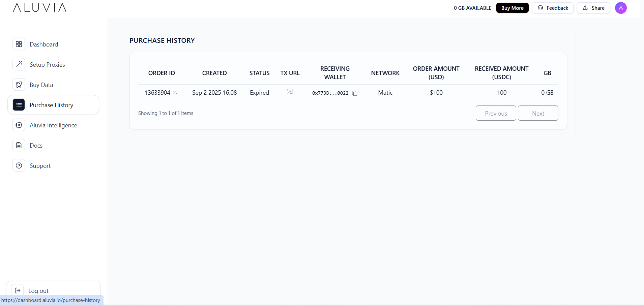Click the sort indicator beside order 13633904
This screenshot has height=306, width=644.
coord(175,92)
